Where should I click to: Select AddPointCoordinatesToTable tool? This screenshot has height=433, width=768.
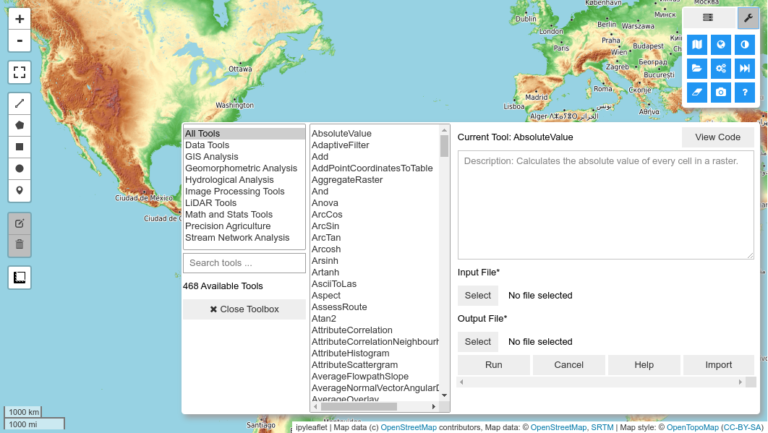pos(375,168)
